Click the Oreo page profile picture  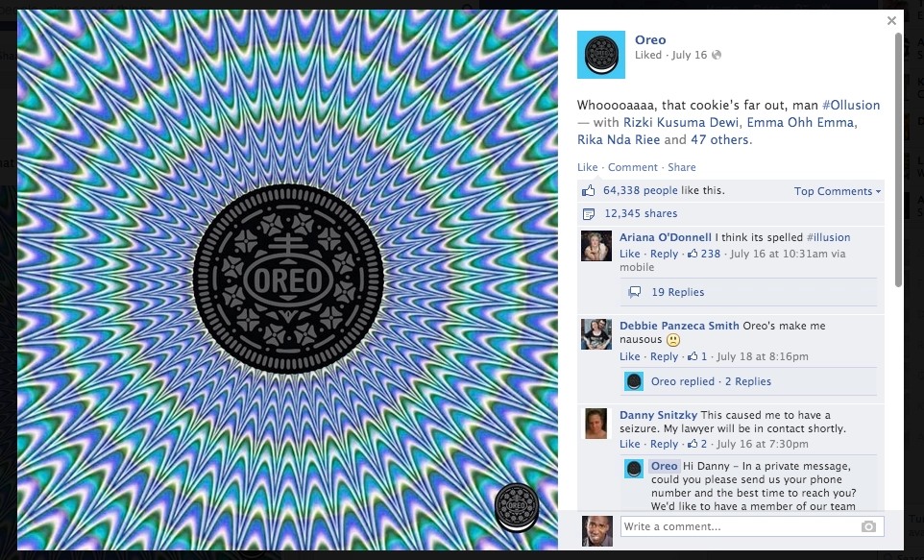600,55
